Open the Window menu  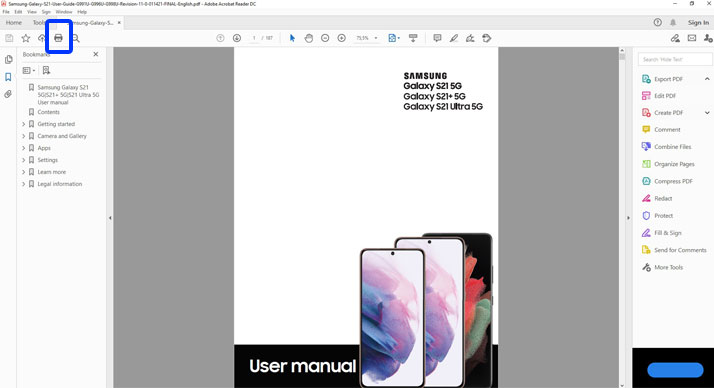click(64, 12)
